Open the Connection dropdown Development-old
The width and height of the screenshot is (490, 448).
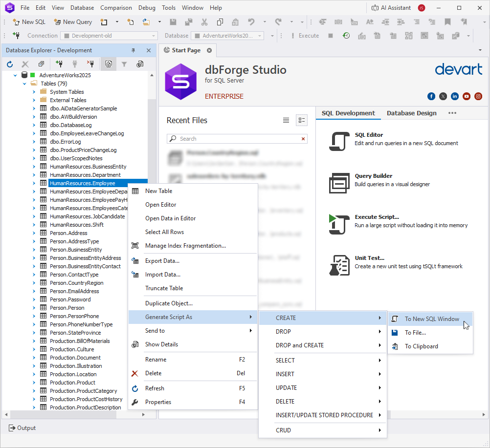(x=109, y=36)
